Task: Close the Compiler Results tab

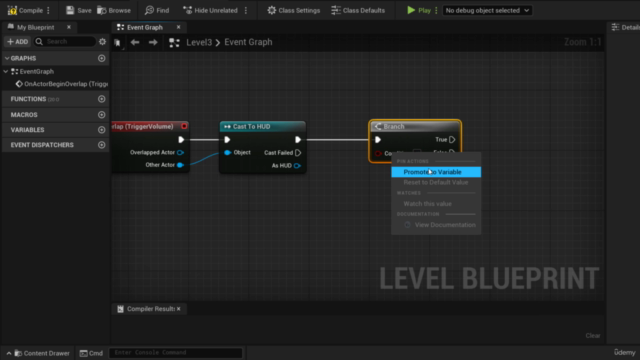Action: point(179,309)
